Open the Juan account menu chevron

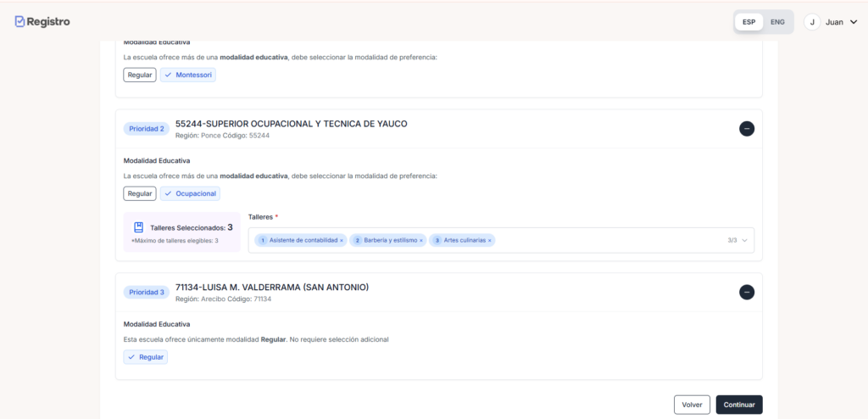(x=853, y=22)
